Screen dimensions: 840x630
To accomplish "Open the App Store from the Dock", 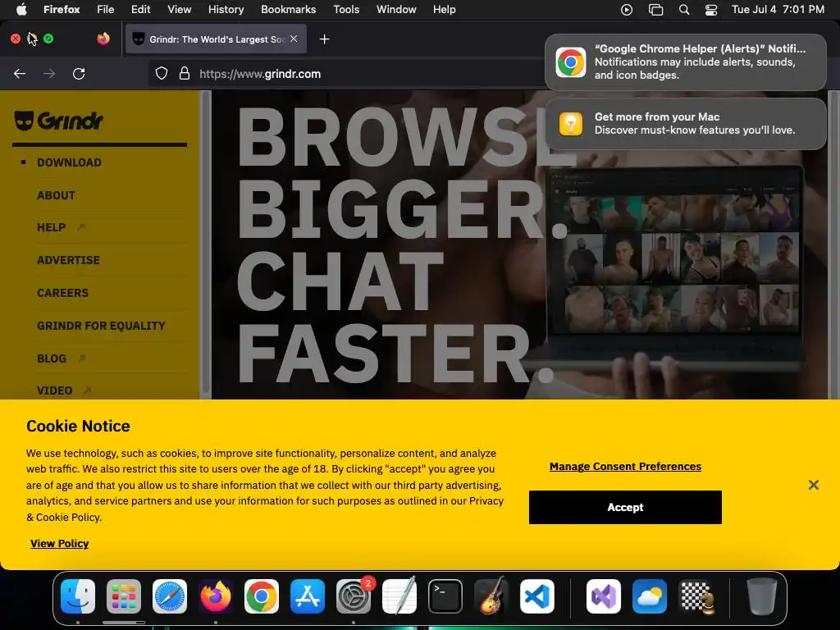I will coord(308,596).
